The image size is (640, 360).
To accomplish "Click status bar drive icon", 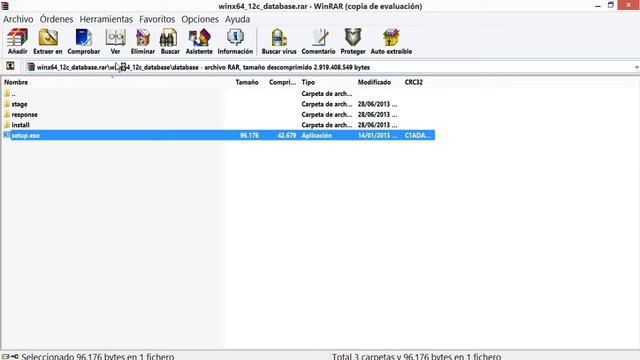I will point(5,356).
